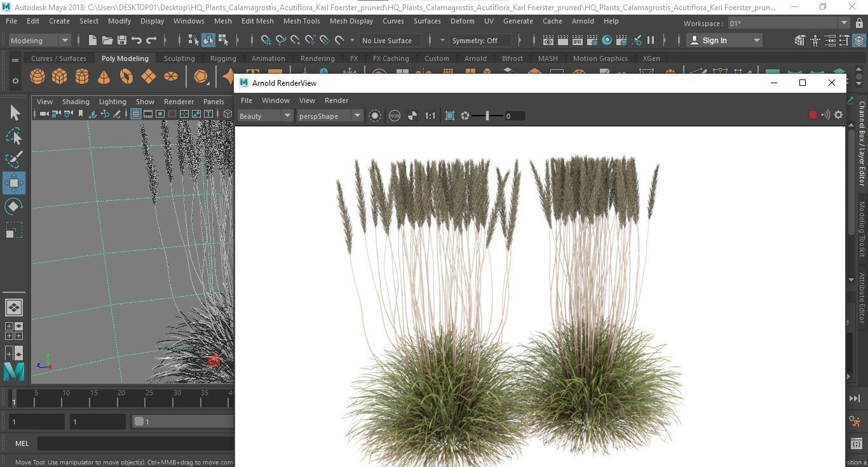Open the viewport Shading menu
Screen dimensions: 868x467
(x=76, y=102)
